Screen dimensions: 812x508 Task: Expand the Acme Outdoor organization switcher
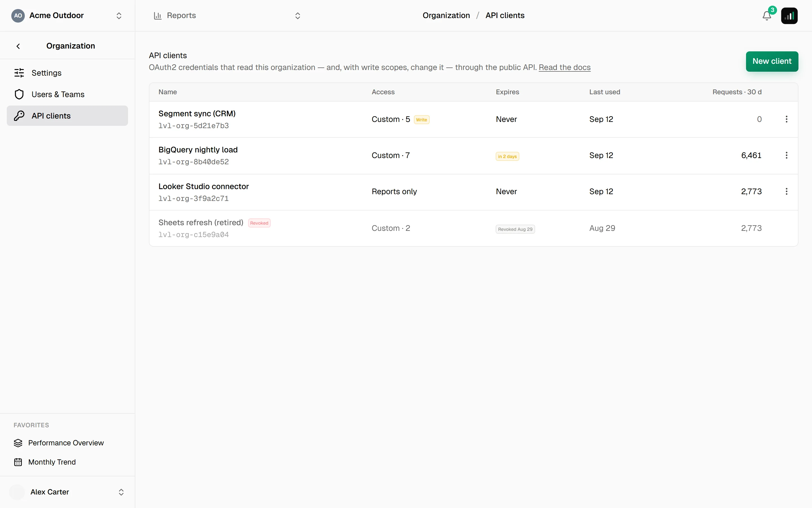click(119, 16)
